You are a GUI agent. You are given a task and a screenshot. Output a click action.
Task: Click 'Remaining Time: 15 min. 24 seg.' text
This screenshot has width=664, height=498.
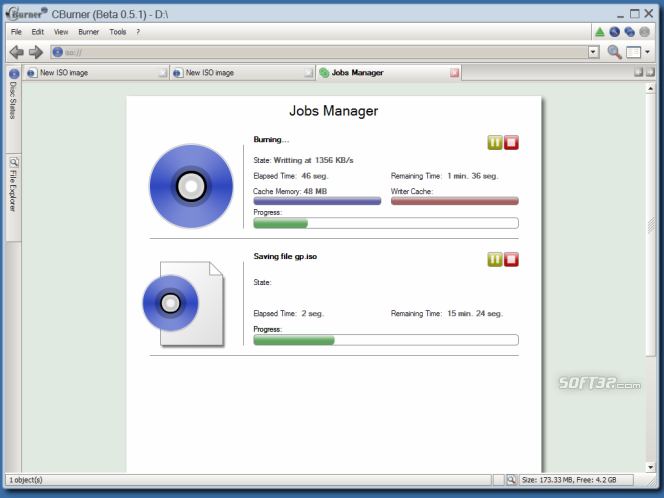click(447, 313)
